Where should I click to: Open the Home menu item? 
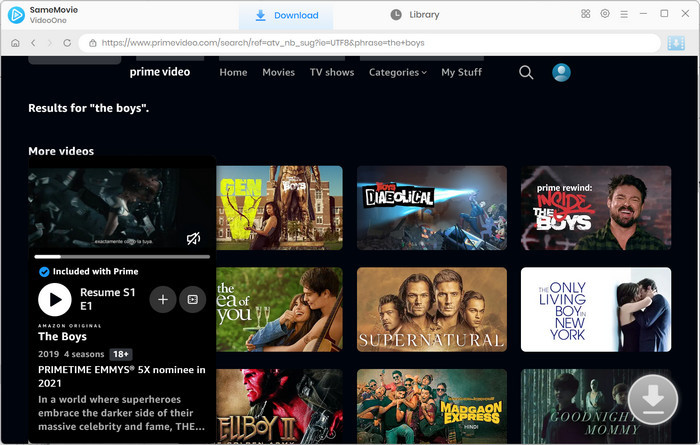(x=233, y=72)
